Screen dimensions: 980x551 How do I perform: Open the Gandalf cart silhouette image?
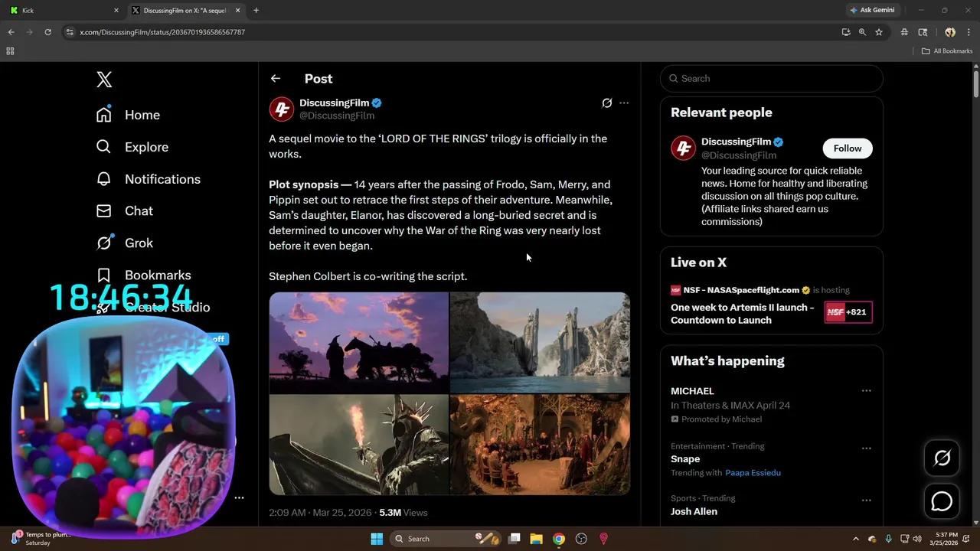click(358, 342)
